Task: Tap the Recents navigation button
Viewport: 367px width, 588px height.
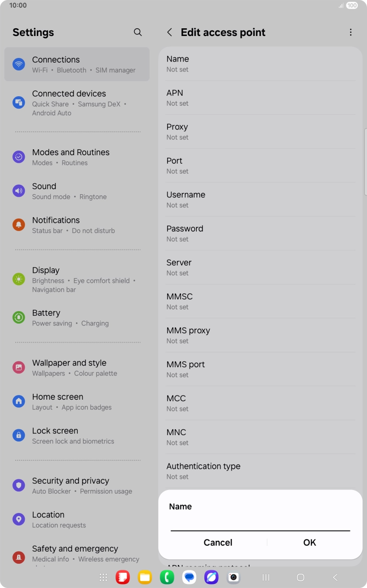Action: pos(265,577)
